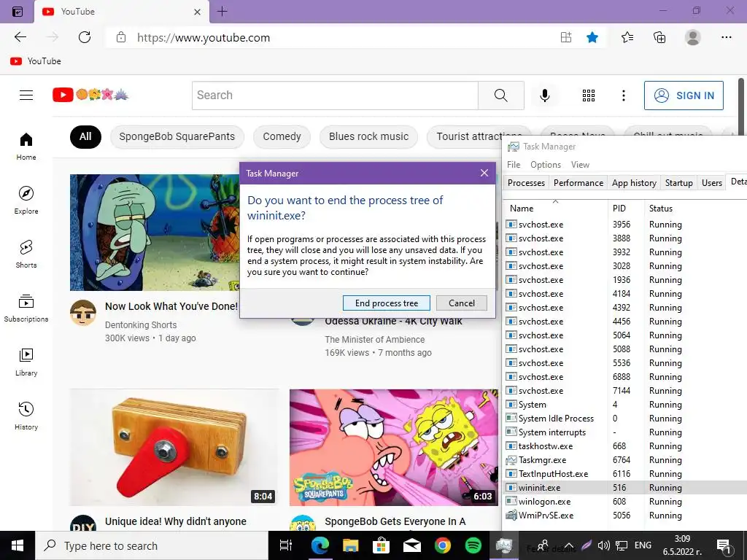The image size is (747, 560).
Task: Open a new browser tab
Action: (222, 12)
